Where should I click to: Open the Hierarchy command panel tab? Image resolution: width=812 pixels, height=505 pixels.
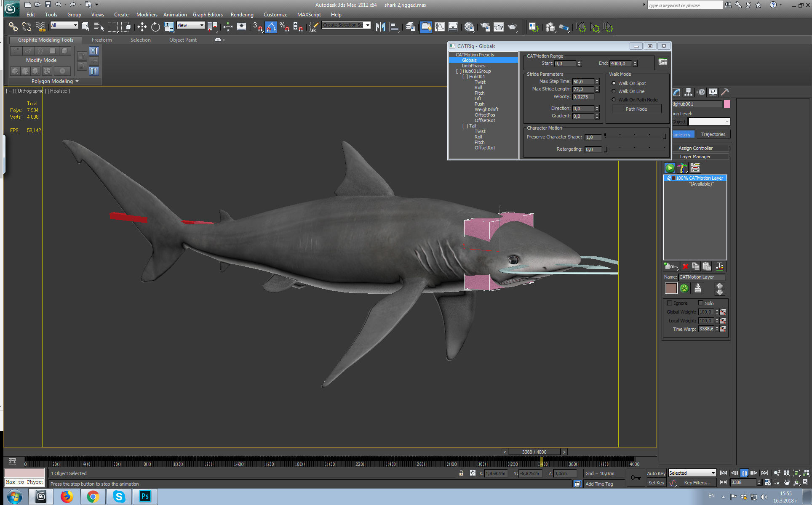click(688, 92)
